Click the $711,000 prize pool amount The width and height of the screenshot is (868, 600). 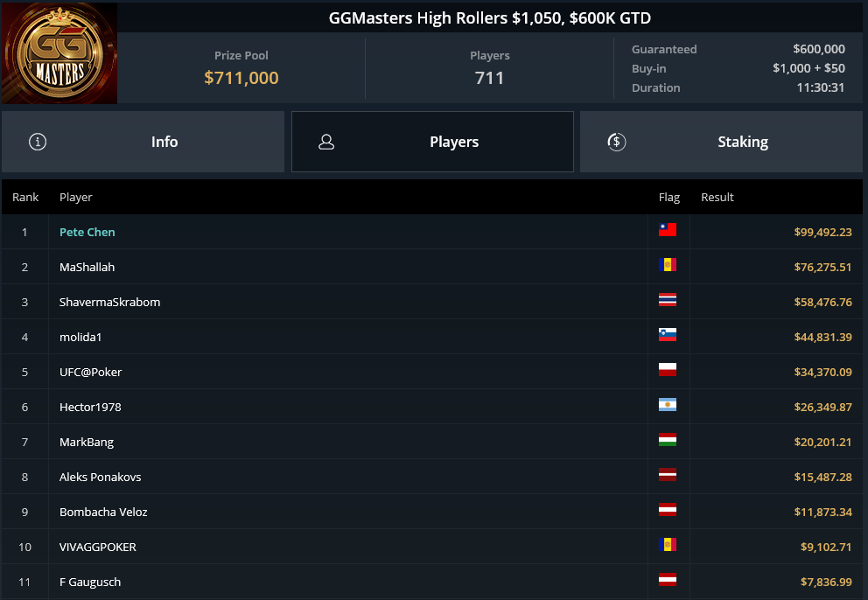pos(241,78)
